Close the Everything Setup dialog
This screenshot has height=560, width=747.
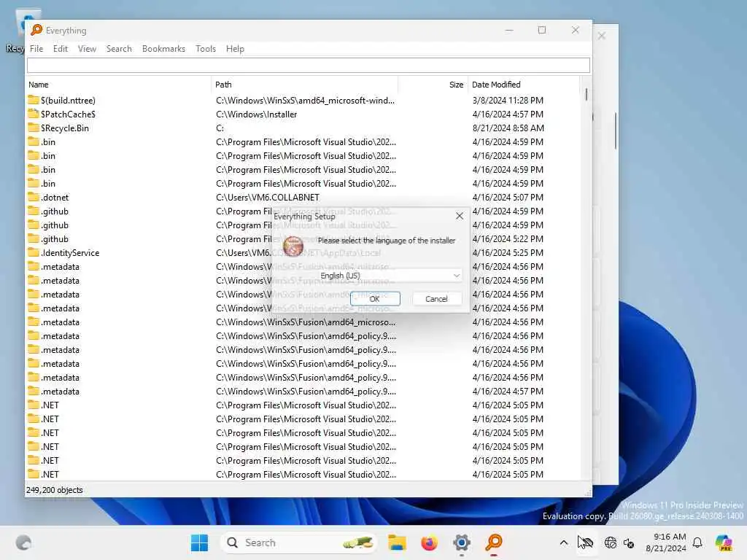[x=460, y=216]
